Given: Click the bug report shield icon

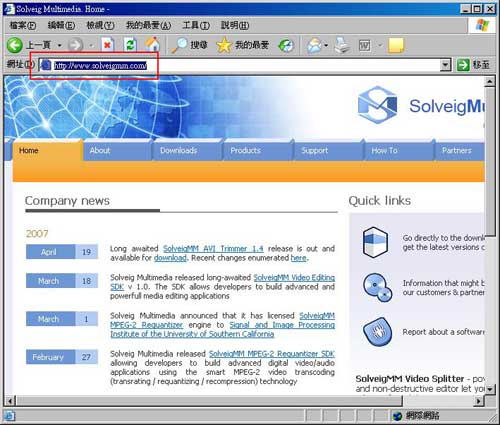Looking at the screenshot, I should (377, 332).
